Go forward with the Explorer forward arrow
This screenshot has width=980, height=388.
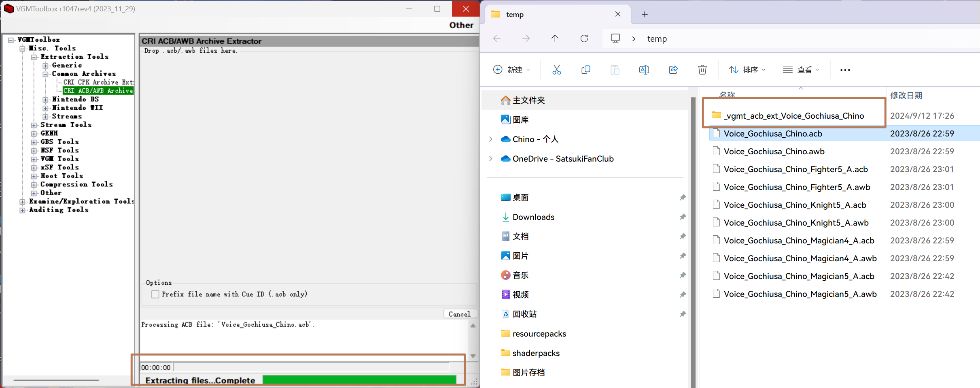coord(526,38)
